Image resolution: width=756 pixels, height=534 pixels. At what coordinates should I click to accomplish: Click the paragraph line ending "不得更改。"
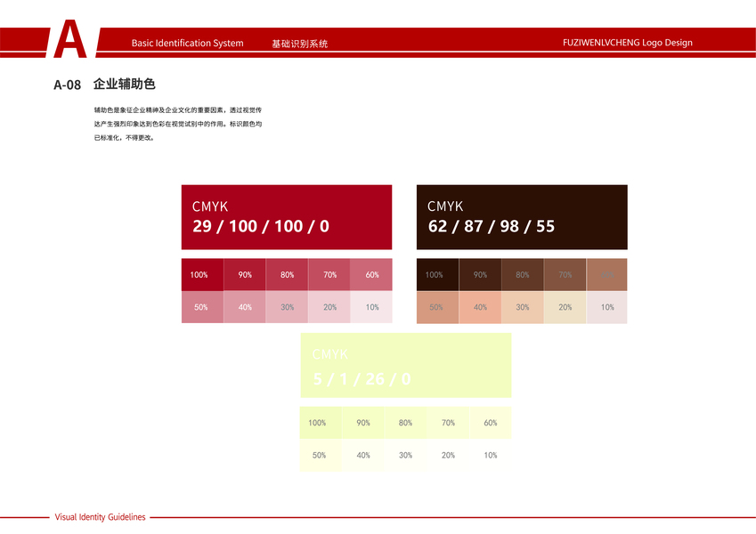point(124,138)
